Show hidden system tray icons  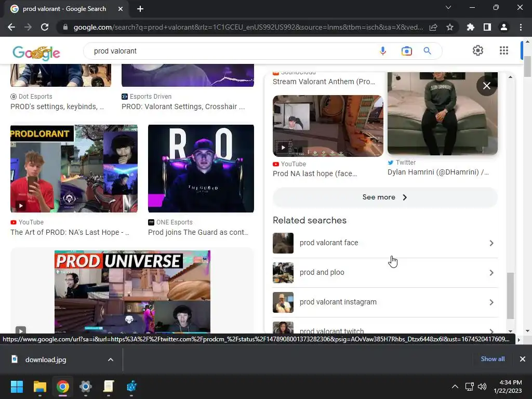pos(455,387)
